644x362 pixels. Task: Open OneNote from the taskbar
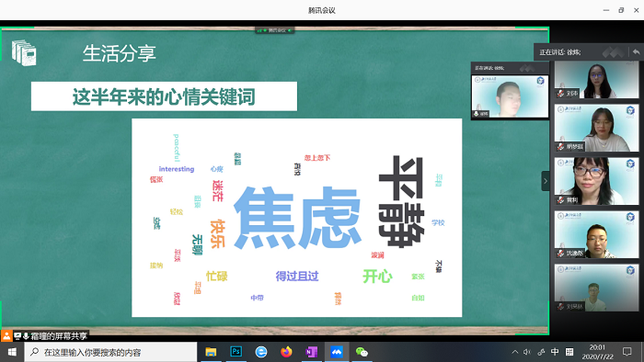[311, 352]
